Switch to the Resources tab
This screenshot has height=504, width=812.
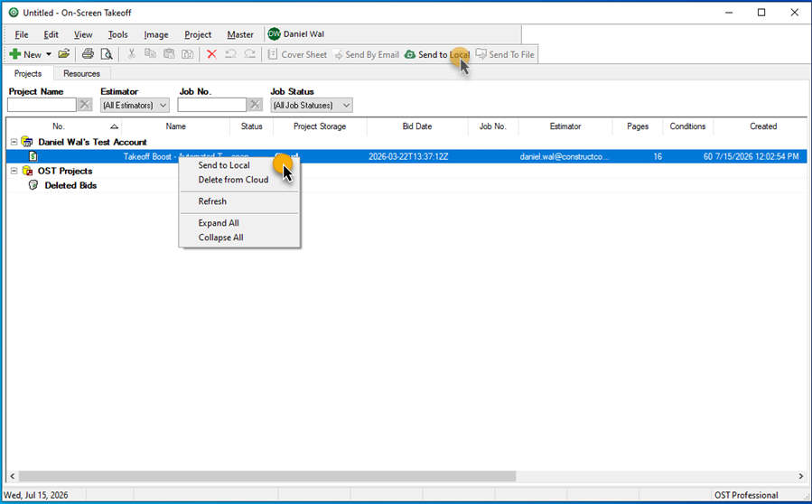click(81, 73)
